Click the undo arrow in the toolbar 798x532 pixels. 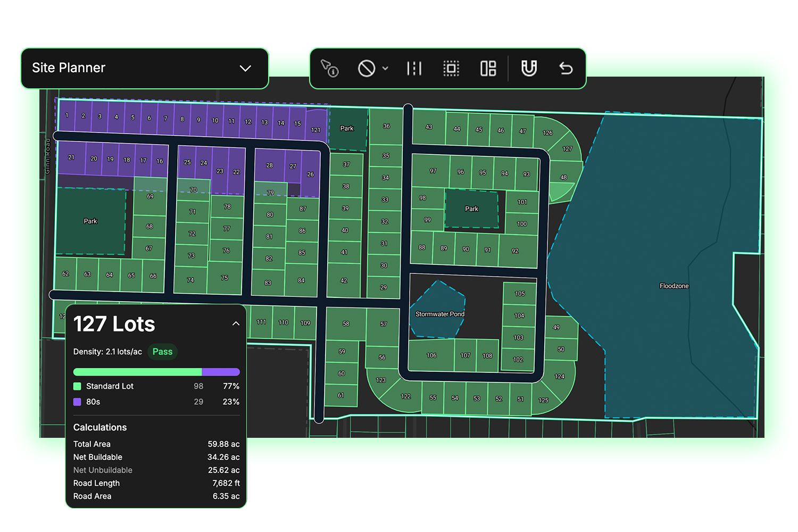click(x=566, y=69)
